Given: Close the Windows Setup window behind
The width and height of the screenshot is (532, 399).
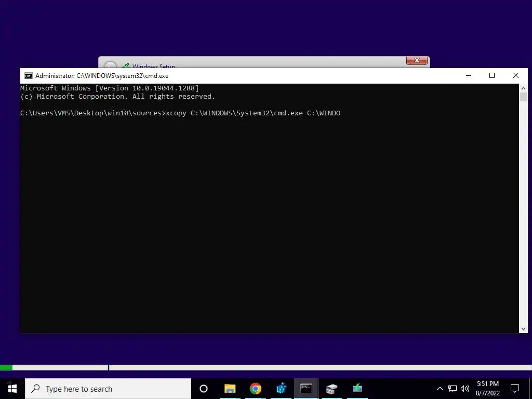Looking at the screenshot, I should pyautogui.click(x=417, y=60).
